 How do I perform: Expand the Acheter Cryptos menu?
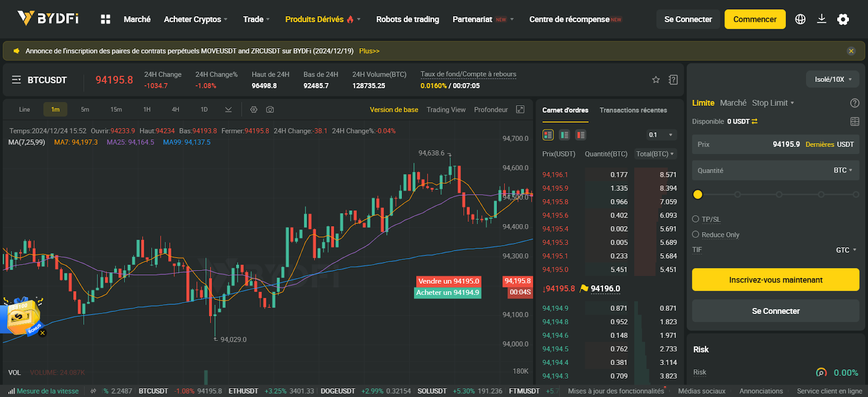pyautogui.click(x=196, y=20)
